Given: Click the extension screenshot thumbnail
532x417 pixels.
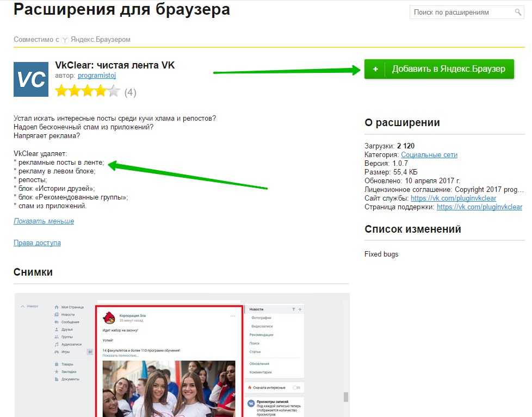Looking at the screenshot, I should [182, 355].
